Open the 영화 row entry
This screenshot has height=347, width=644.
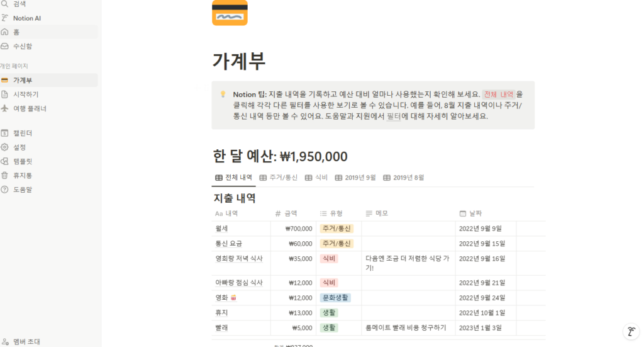[226, 298]
